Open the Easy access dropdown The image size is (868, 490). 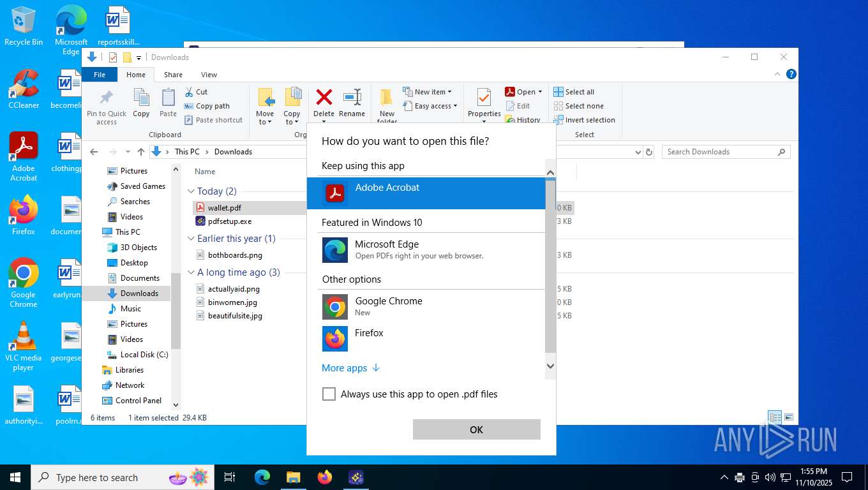point(431,106)
